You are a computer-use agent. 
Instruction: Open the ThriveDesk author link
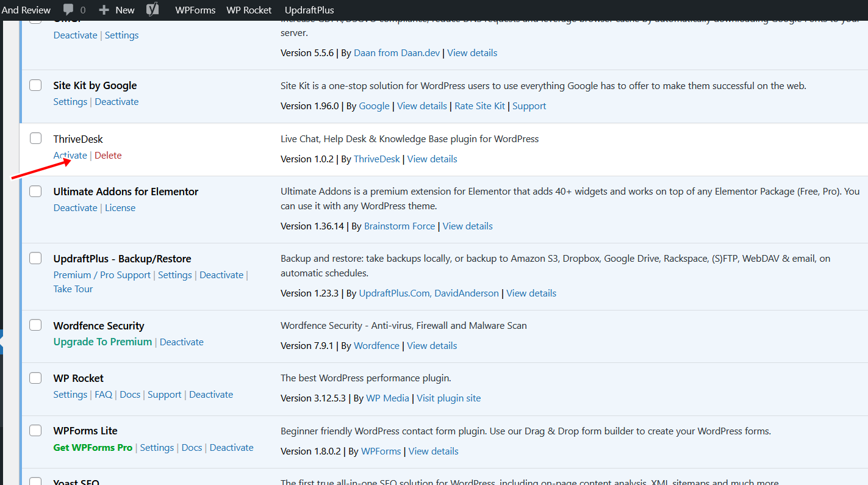click(377, 159)
